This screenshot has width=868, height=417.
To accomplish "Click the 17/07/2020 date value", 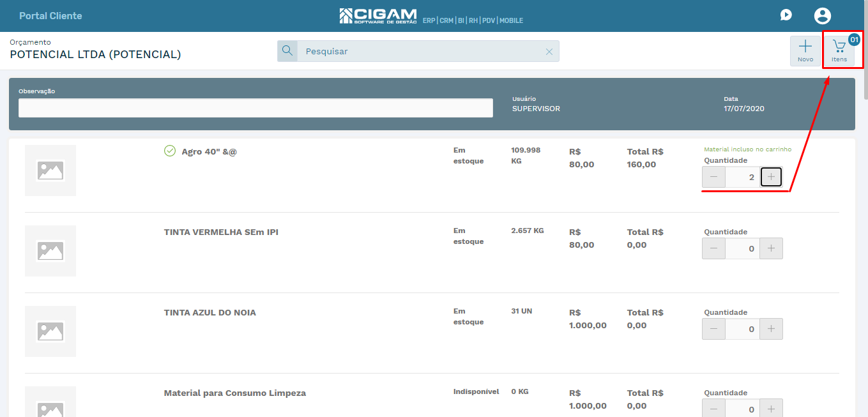I will coord(744,109).
